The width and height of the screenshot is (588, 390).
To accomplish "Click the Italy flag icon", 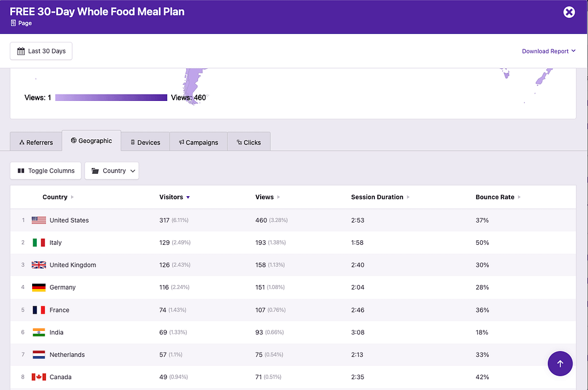I will pos(38,243).
